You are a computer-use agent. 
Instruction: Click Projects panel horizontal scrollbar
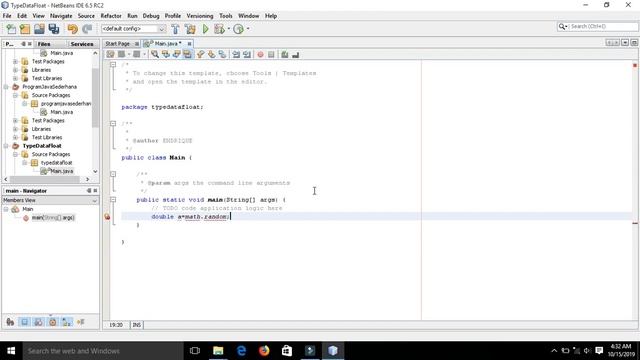(x=45, y=179)
